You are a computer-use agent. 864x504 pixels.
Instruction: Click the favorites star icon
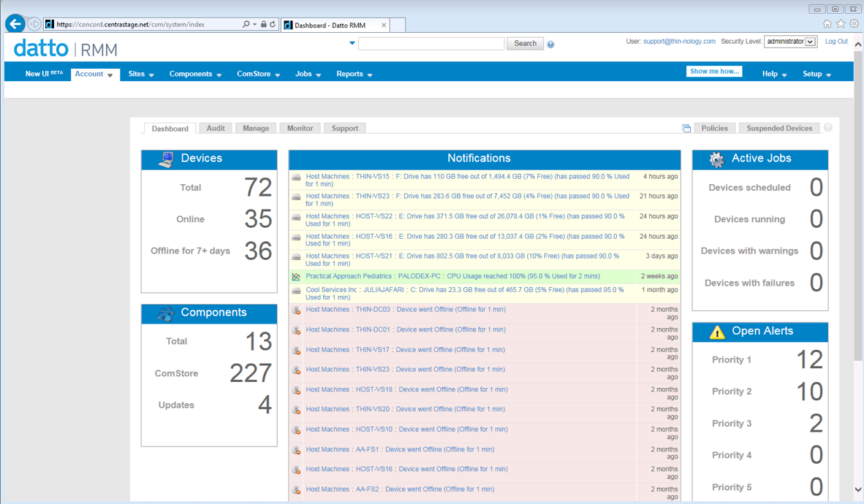point(841,23)
